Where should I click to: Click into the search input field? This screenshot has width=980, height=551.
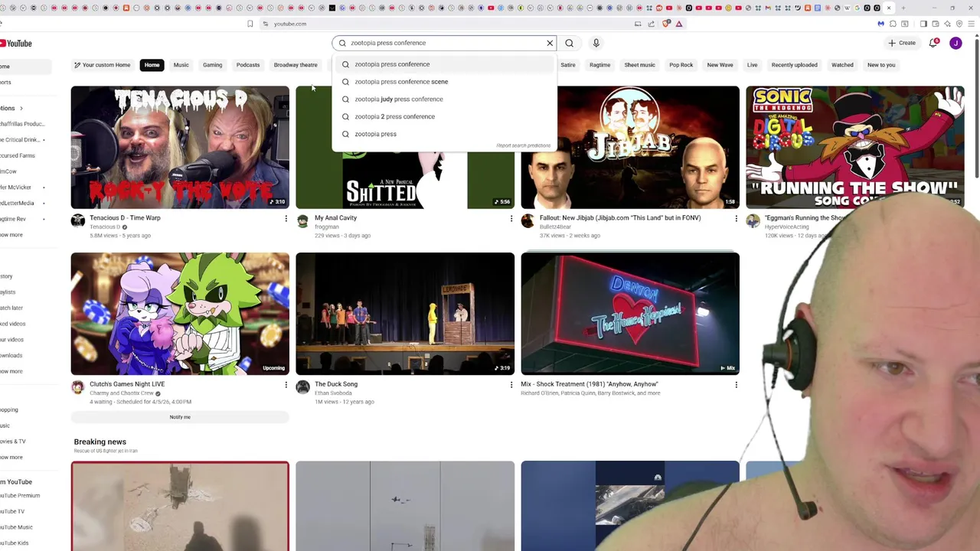coord(444,43)
